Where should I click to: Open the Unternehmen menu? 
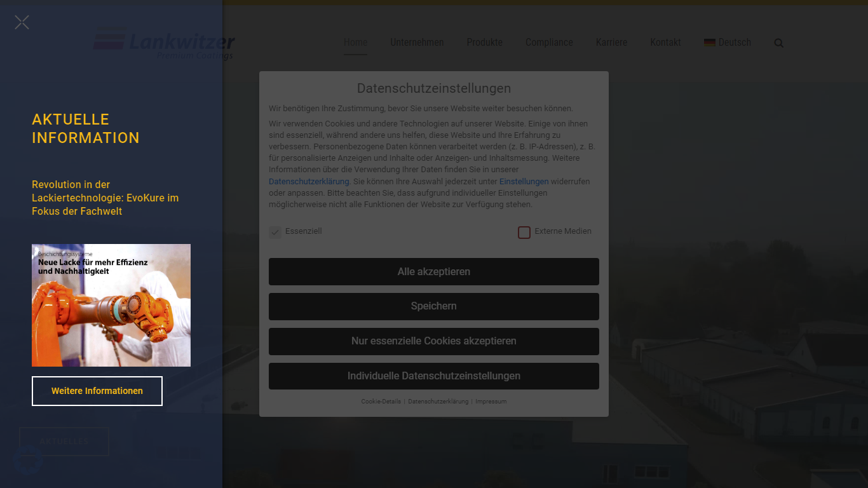pyautogui.click(x=417, y=43)
